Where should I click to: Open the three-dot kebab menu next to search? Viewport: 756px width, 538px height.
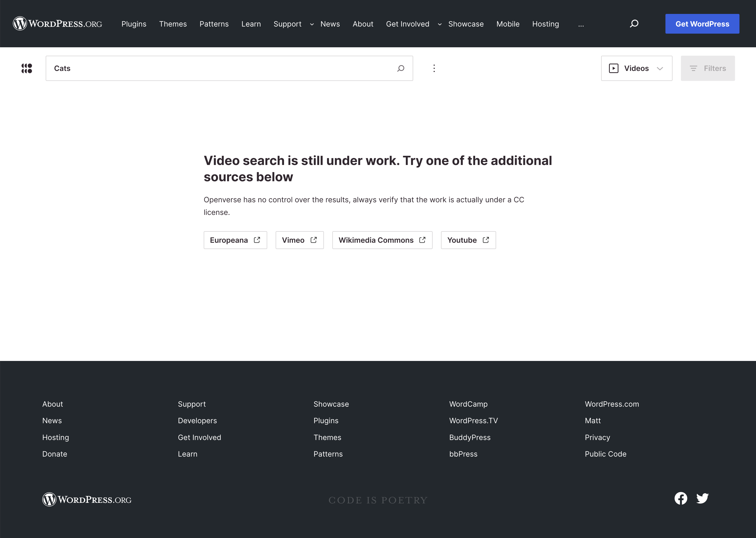[x=434, y=68]
